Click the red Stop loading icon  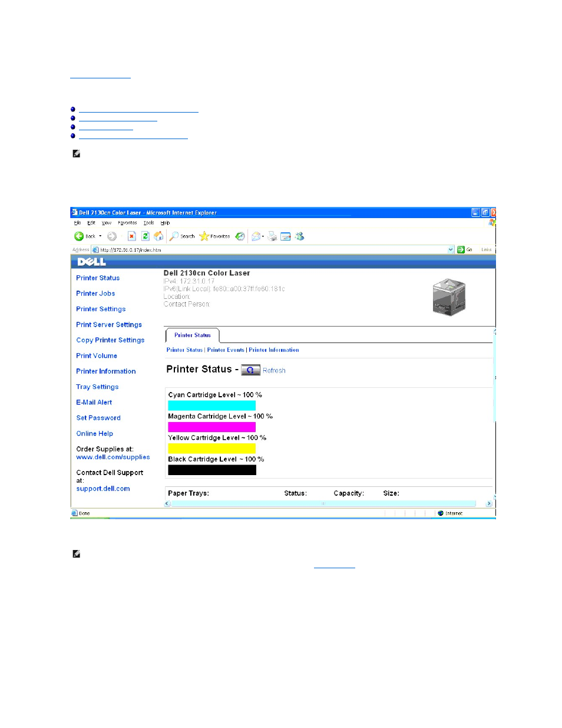coord(132,236)
